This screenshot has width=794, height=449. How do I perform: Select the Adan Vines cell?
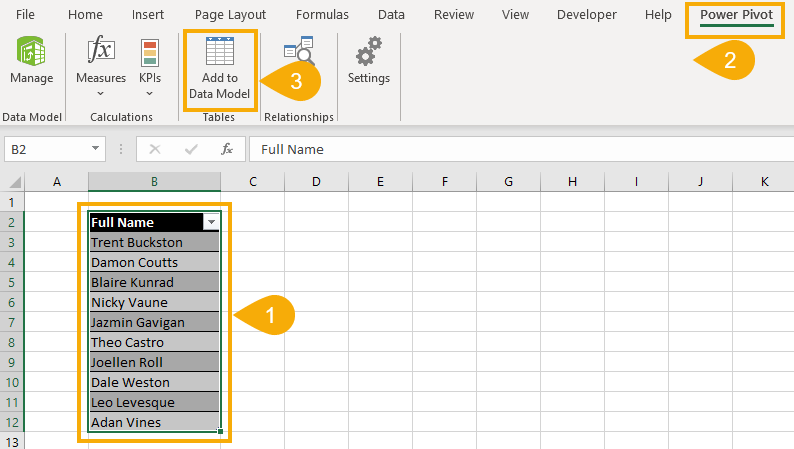[x=154, y=422]
